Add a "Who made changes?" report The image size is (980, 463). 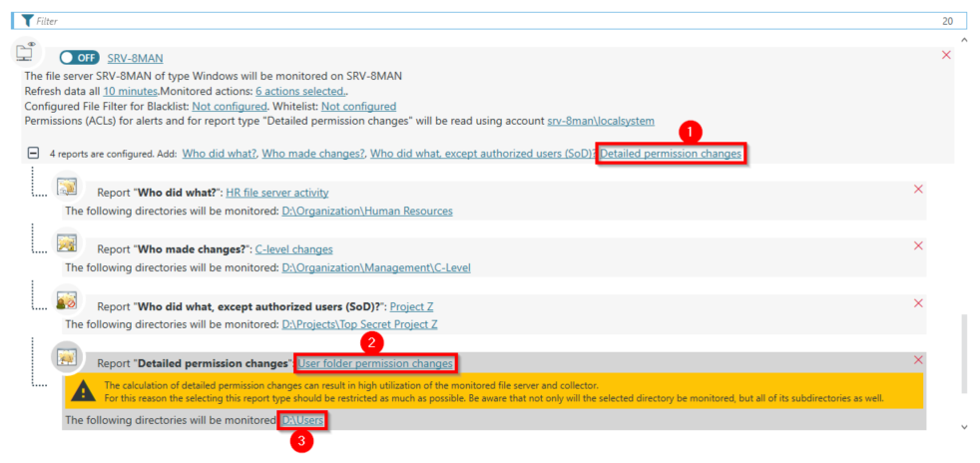[313, 154]
